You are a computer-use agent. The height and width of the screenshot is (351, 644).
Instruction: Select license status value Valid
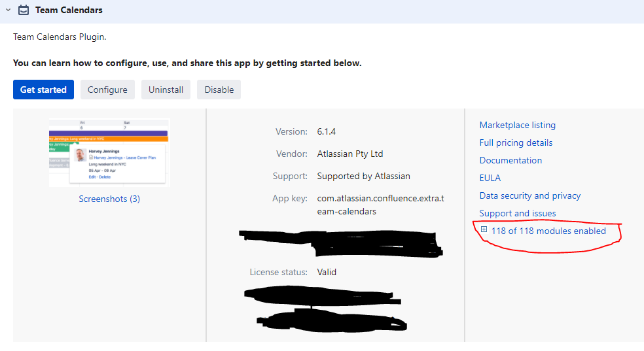327,273
